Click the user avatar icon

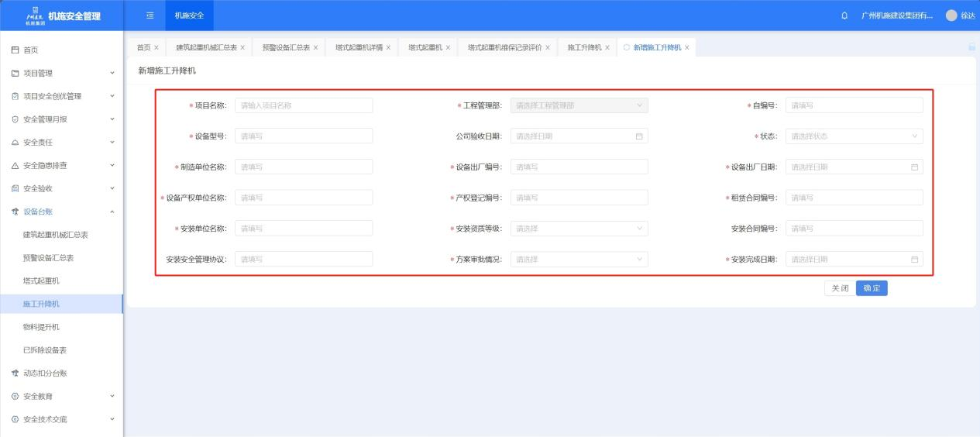point(951,16)
